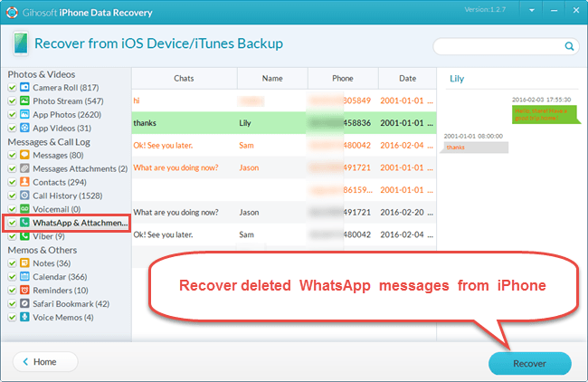Click the Camera Roll icon

pyautogui.click(x=24, y=87)
